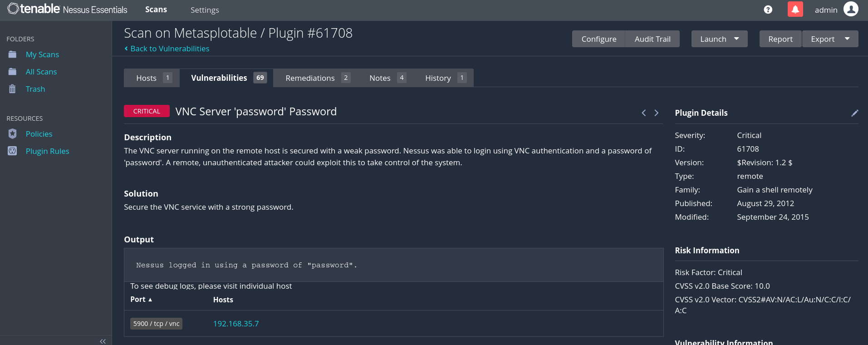This screenshot has width=868, height=345.
Task: Collapse the sidebar with double chevron
Action: point(103,341)
